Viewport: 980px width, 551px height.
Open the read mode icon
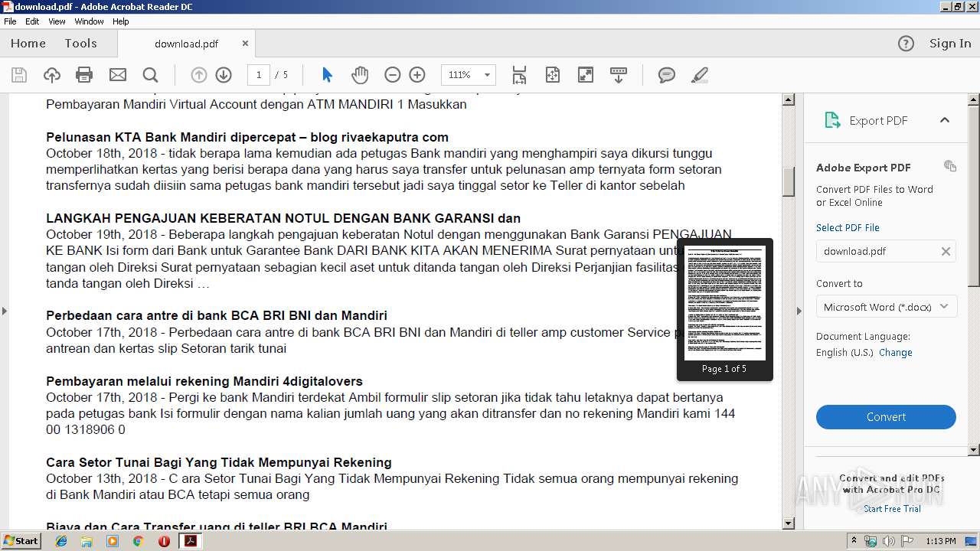[619, 75]
